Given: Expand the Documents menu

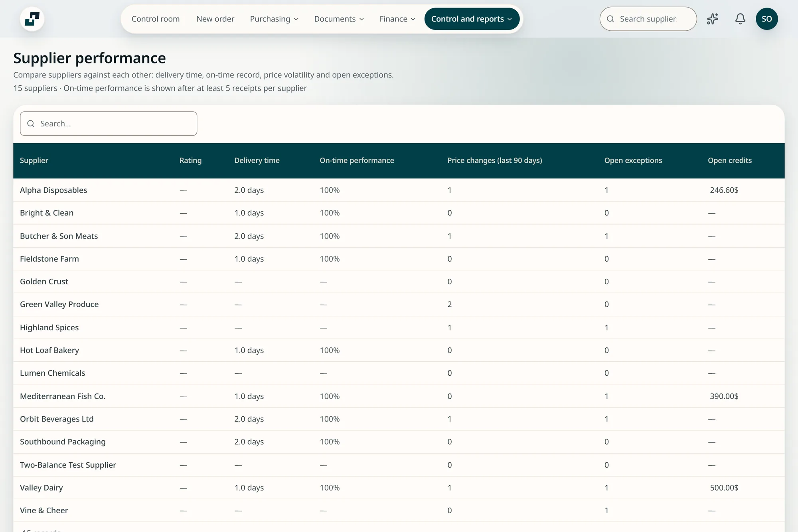Looking at the screenshot, I should click(339, 19).
